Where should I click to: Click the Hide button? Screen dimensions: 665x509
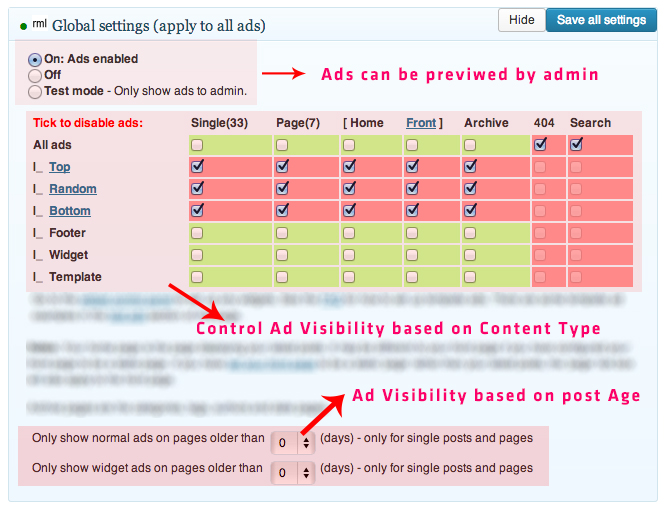(x=521, y=20)
